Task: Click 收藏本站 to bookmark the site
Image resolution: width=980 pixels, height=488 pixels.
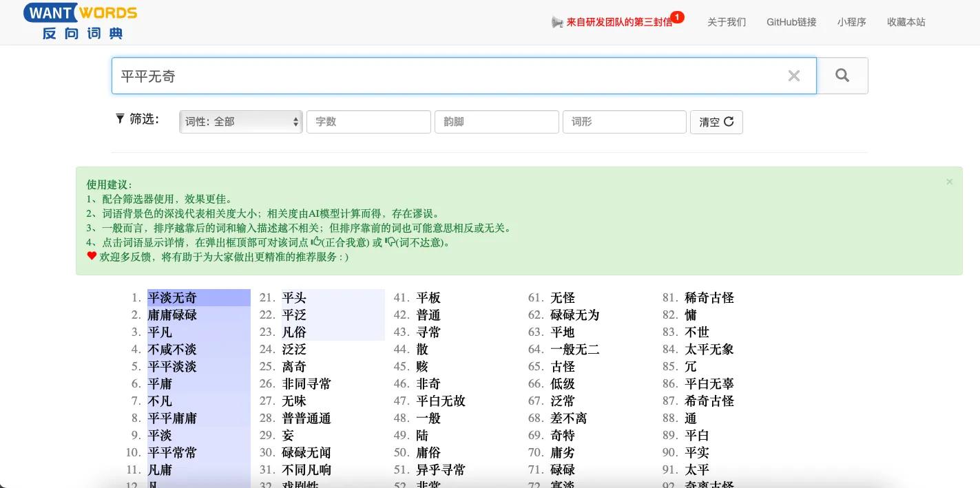Action: point(906,21)
